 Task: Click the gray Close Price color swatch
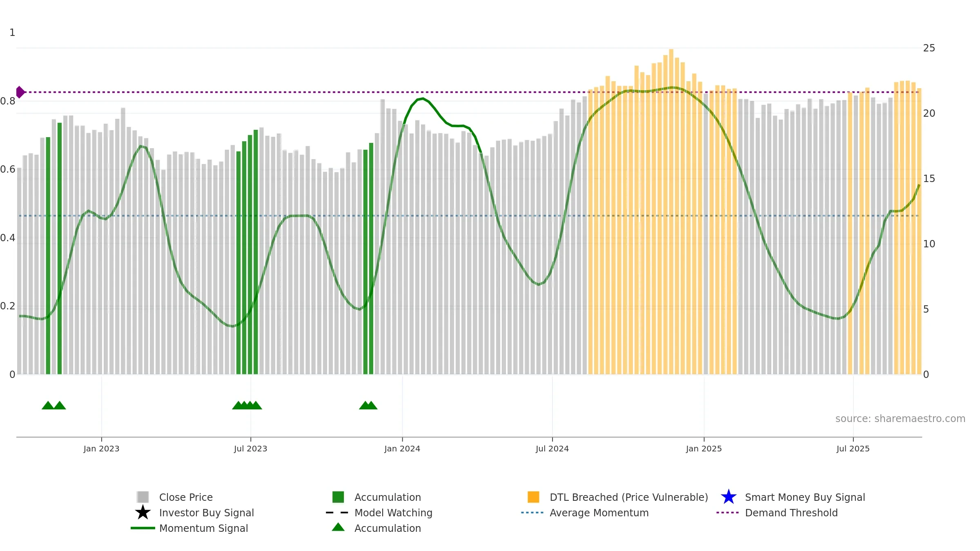[143, 497]
